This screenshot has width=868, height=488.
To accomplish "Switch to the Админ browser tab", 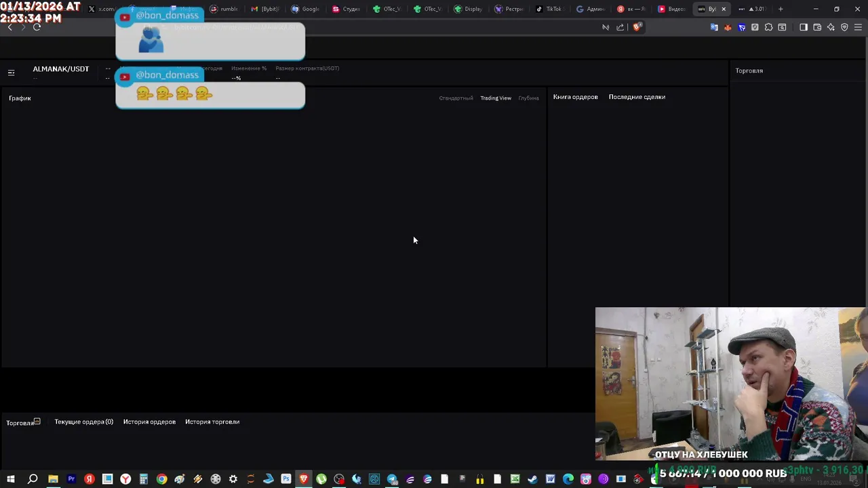I will click(x=591, y=9).
